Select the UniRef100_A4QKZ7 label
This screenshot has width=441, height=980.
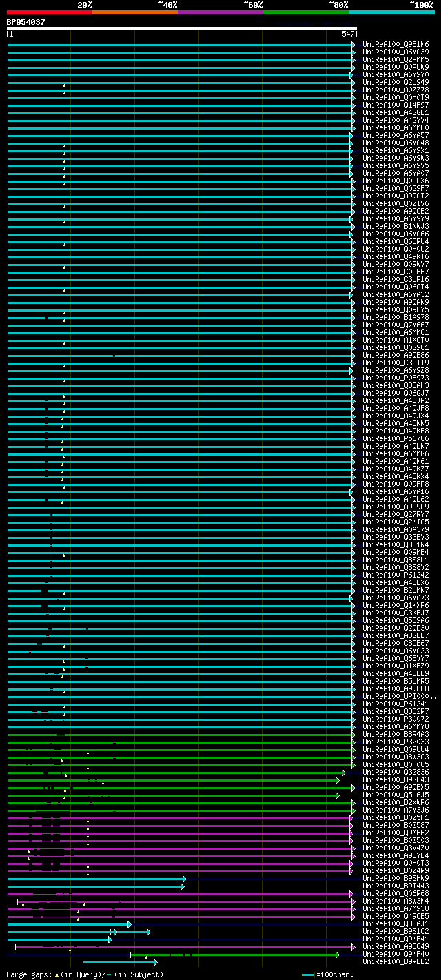tap(396, 469)
